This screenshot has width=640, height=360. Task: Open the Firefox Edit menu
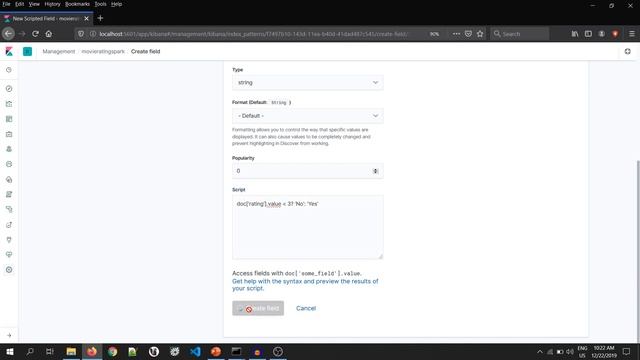click(x=20, y=4)
